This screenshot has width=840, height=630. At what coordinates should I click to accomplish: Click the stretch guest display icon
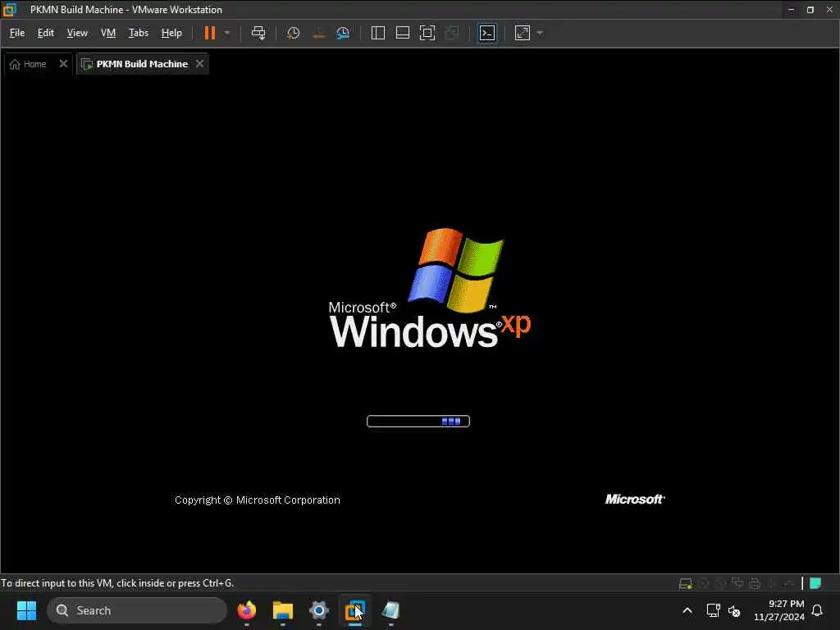point(523,33)
